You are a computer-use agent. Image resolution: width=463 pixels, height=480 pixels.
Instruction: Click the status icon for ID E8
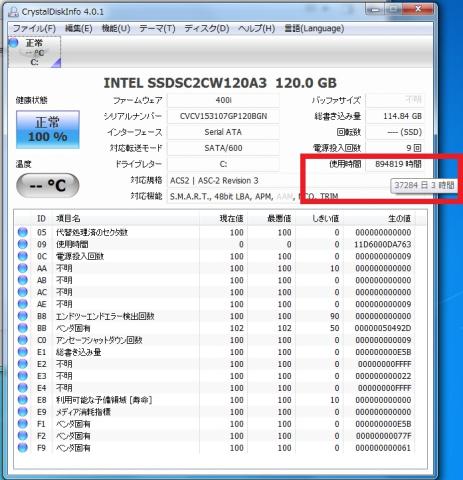(23, 400)
